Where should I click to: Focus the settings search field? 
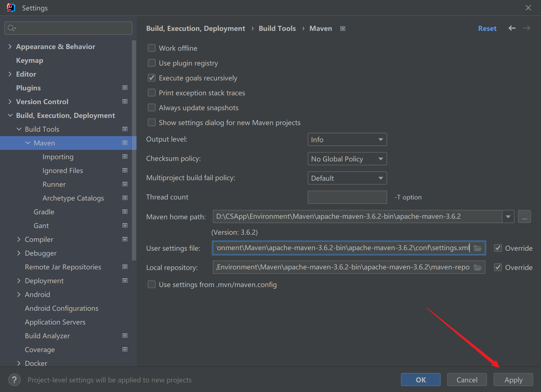[x=68, y=28]
